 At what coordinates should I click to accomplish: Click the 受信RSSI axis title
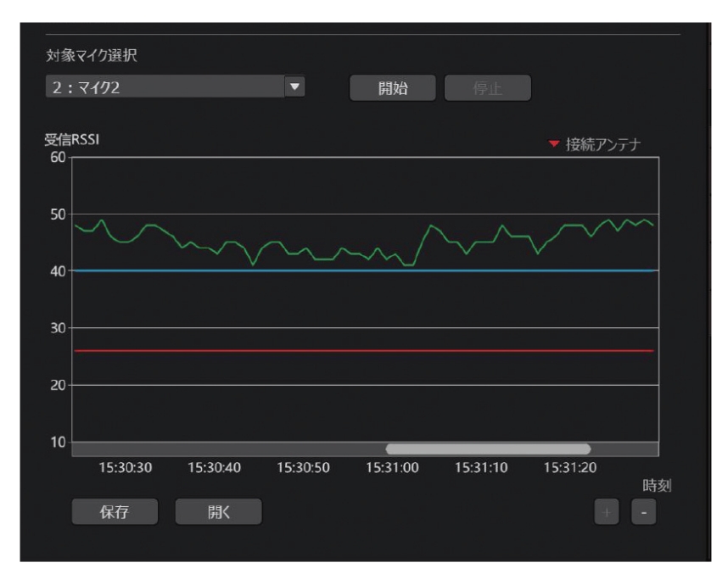(72, 141)
